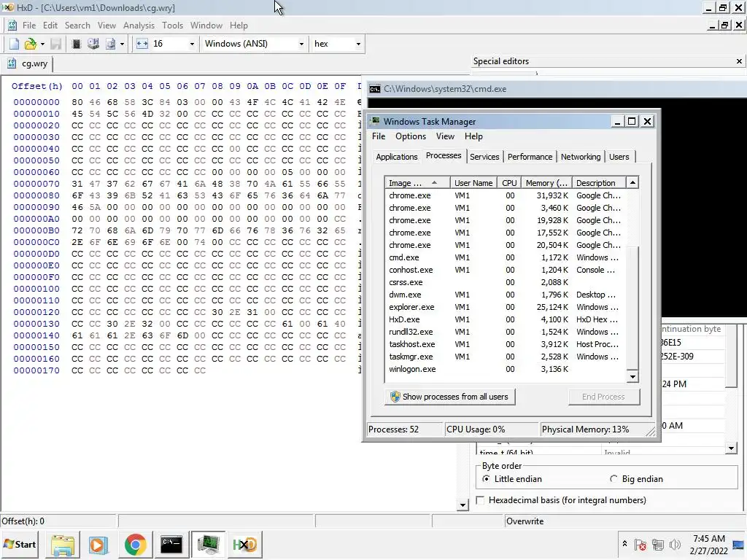Click the data inspector scroll down arrow

(x=731, y=448)
